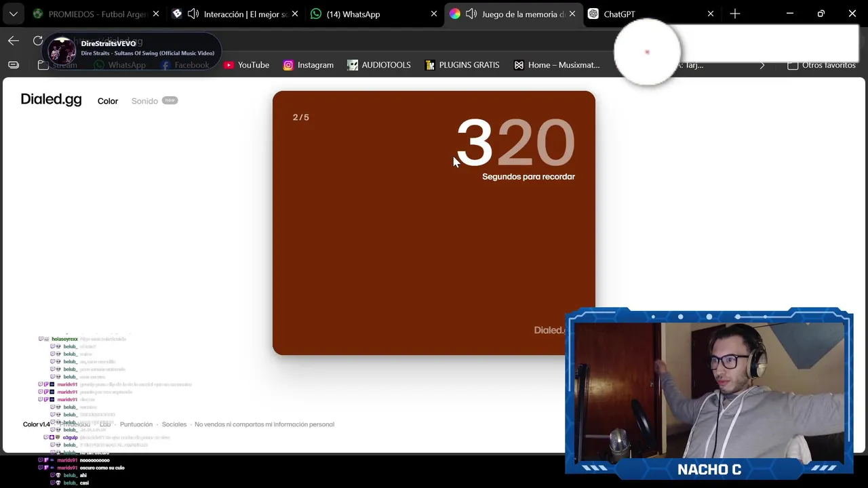Image resolution: width=868 pixels, height=488 pixels.
Task: Open No vendas ni compartas mi información personal
Action: (x=264, y=424)
